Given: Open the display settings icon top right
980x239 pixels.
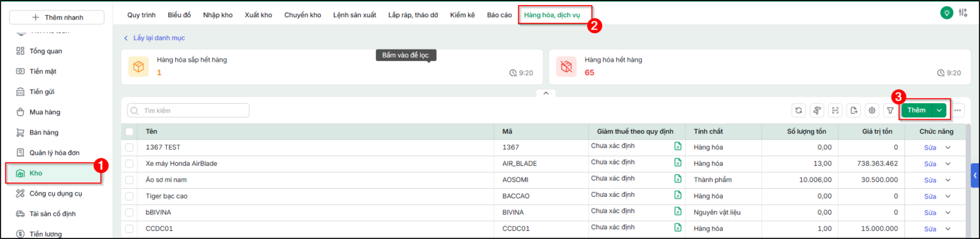Looking at the screenshot, I should coord(963,12).
